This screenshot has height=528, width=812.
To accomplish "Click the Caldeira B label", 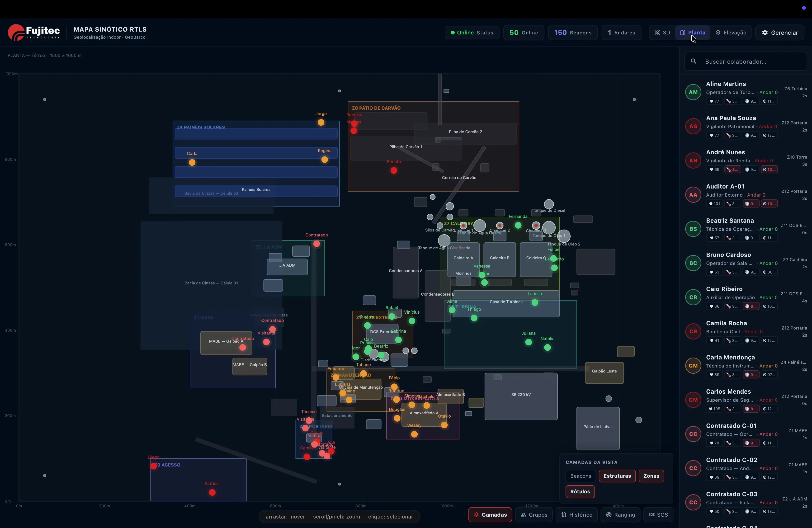I will click(x=500, y=258).
